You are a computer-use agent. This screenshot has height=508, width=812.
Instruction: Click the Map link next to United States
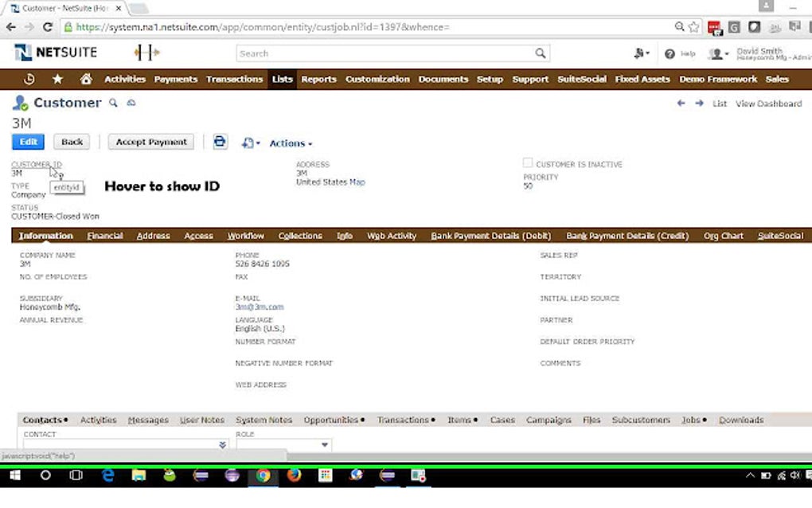(x=357, y=181)
